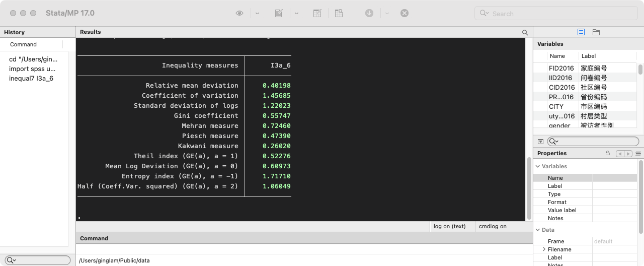Viewport: 644px width, 266px height.
Task: Click the toolbar Search field
Action: [x=556, y=14]
